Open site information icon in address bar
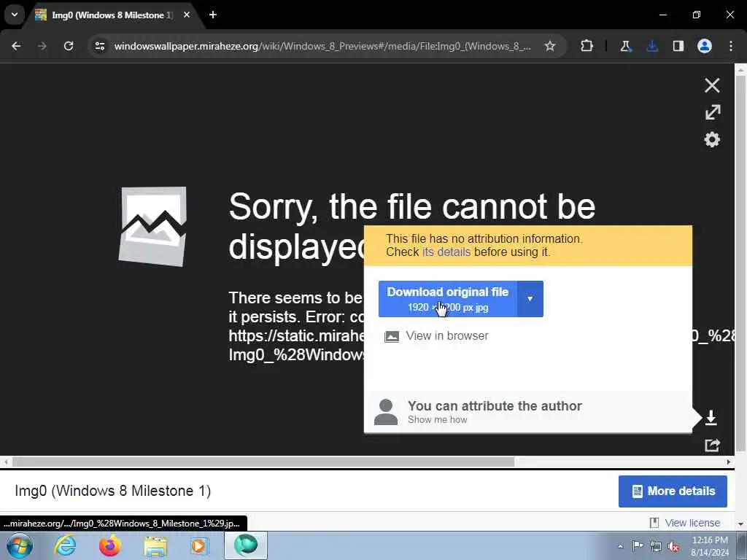747x560 pixels. tap(100, 46)
